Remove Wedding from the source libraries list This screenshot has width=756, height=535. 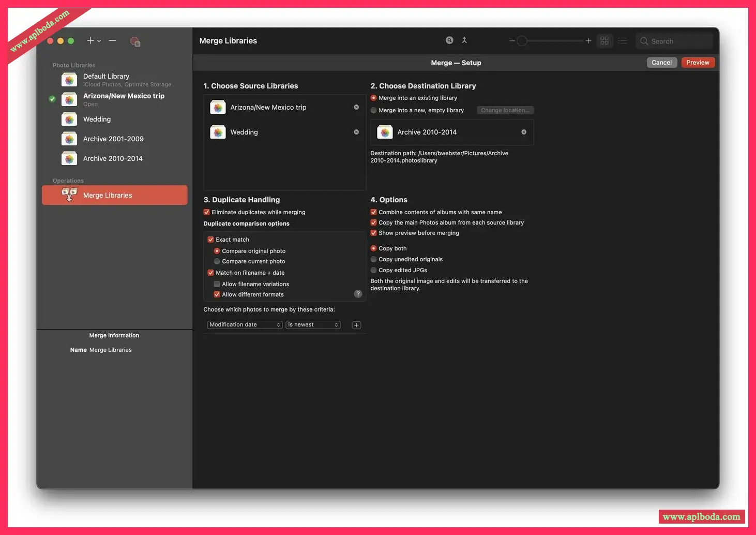pyautogui.click(x=356, y=132)
